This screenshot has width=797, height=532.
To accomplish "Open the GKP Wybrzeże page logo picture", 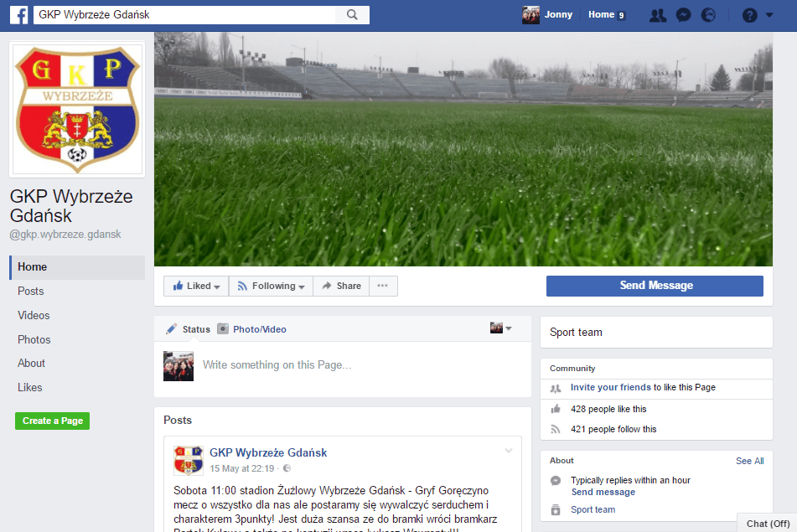I will (77, 110).
